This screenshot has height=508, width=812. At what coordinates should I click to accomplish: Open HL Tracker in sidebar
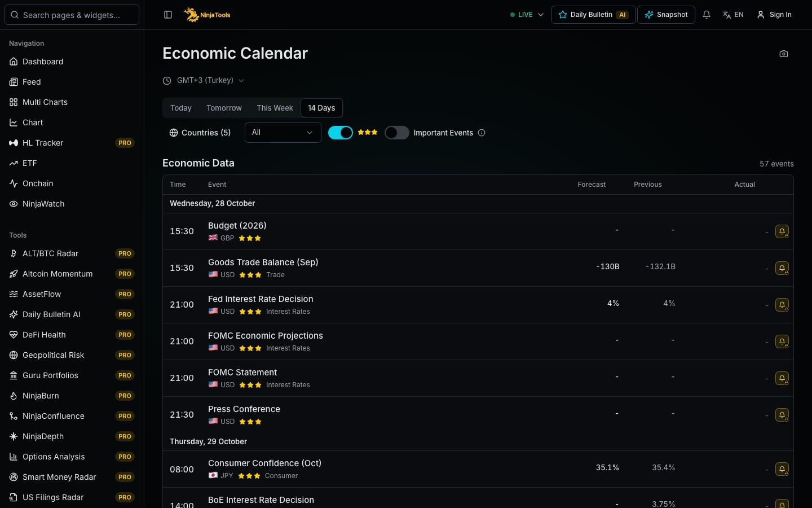pyautogui.click(x=72, y=143)
